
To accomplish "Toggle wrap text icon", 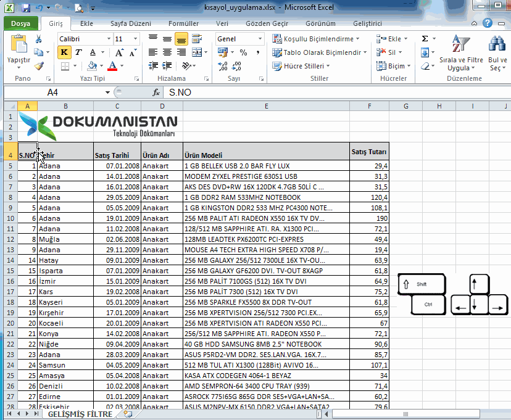I will (x=196, y=39).
